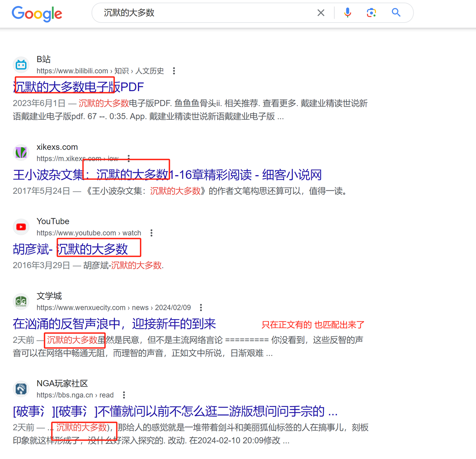Click the wenxuecity.com news URL
Image resolution: width=476 pixels, height=459 pixels.
(113, 308)
